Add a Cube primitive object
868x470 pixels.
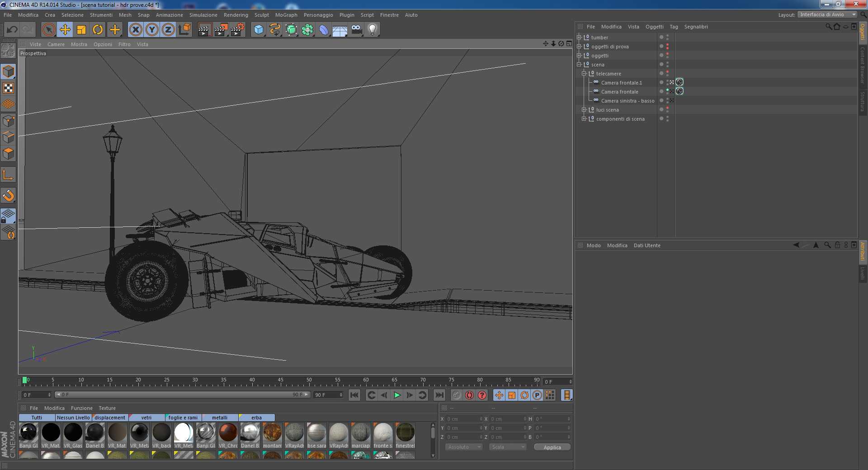coord(259,30)
